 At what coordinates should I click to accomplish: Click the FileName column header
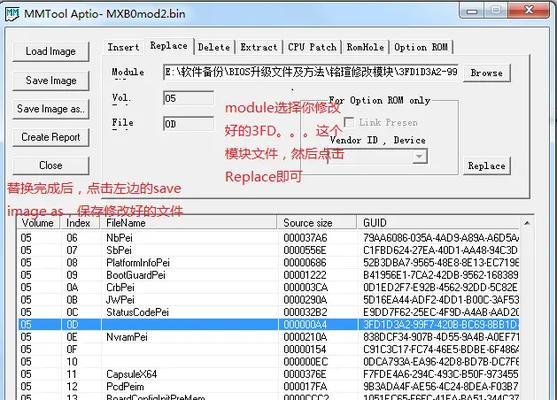pyautogui.click(x=188, y=223)
